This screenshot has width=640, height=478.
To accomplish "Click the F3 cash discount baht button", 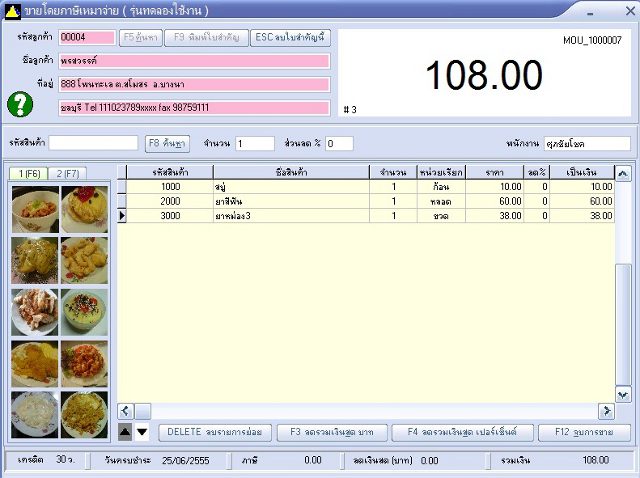I will tap(332, 433).
